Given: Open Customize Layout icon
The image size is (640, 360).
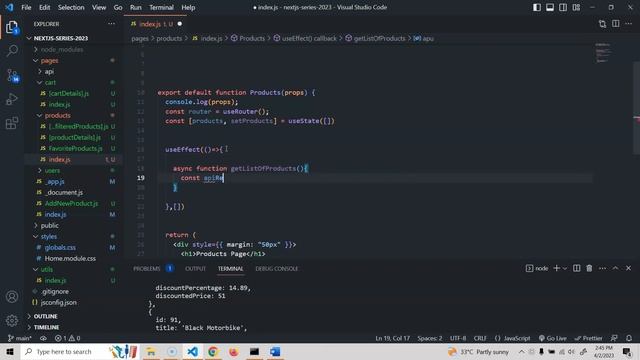Looking at the screenshot, I should tap(576, 7).
